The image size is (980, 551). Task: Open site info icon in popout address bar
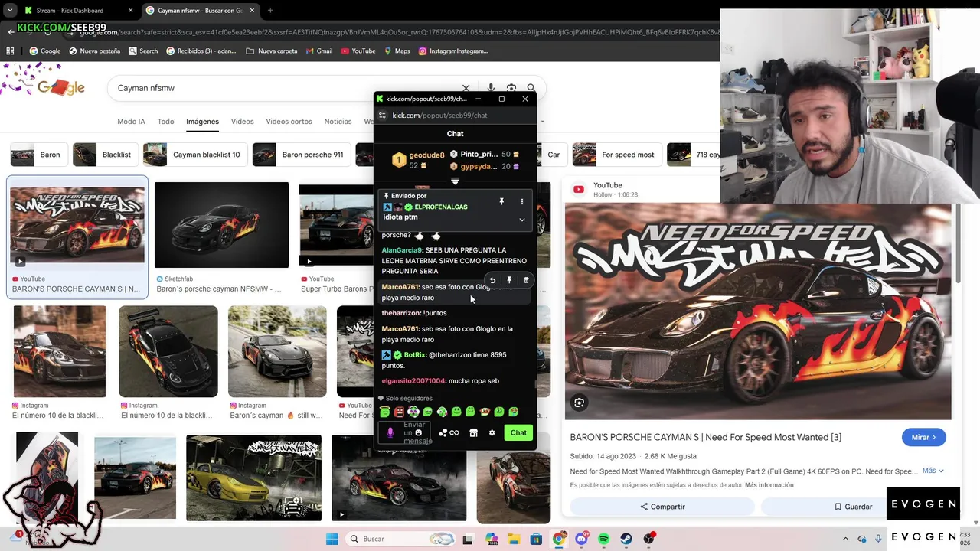point(382,116)
